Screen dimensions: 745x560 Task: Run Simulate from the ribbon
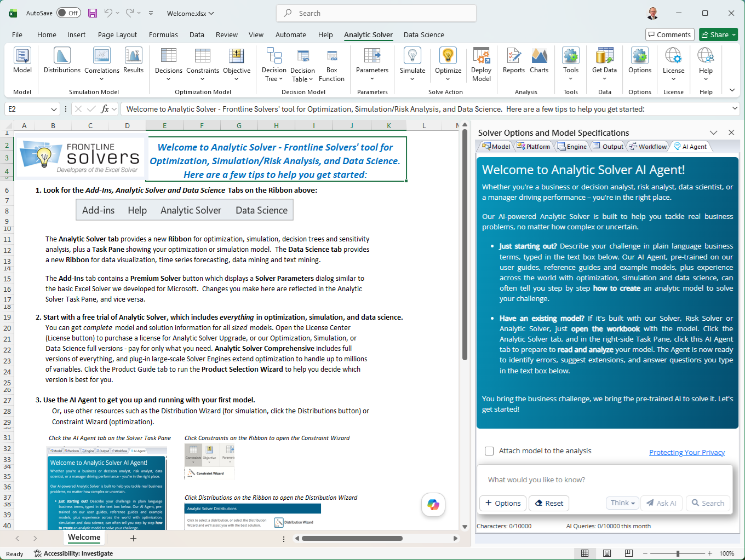(x=412, y=64)
